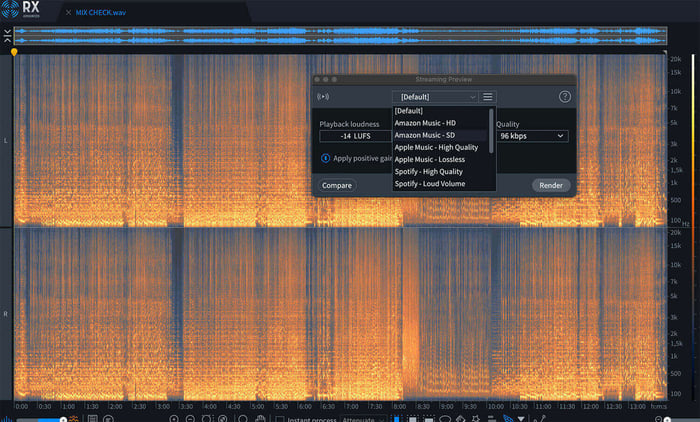Start streaming preview playback icon
The image size is (700, 422).
(323, 96)
